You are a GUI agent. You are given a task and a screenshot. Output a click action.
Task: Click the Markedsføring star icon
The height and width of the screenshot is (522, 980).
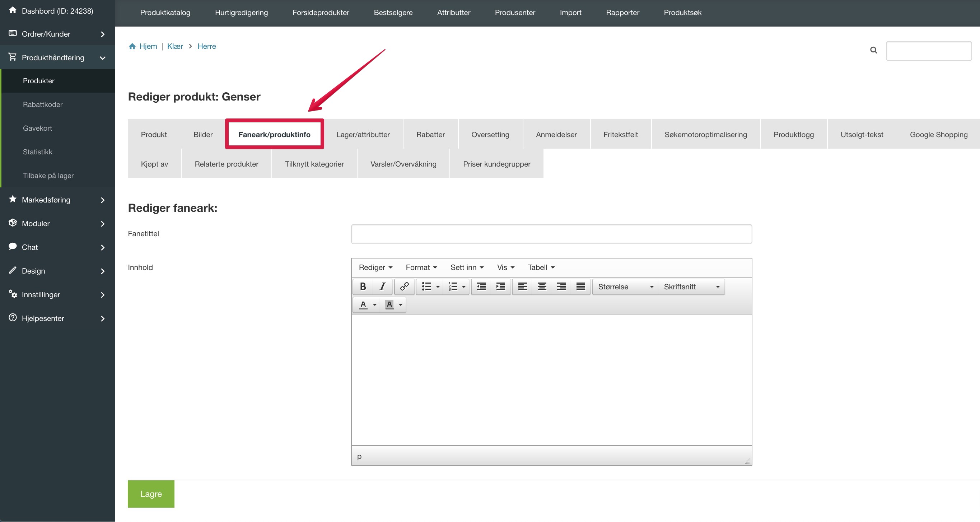pyautogui.click(x=13, y=199)
